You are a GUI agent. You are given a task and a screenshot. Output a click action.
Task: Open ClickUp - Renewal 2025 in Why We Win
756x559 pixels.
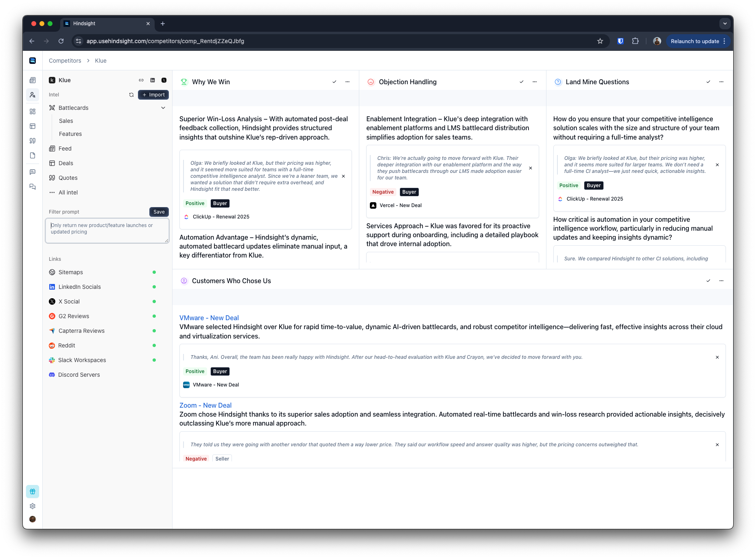[x=216, y=217]
